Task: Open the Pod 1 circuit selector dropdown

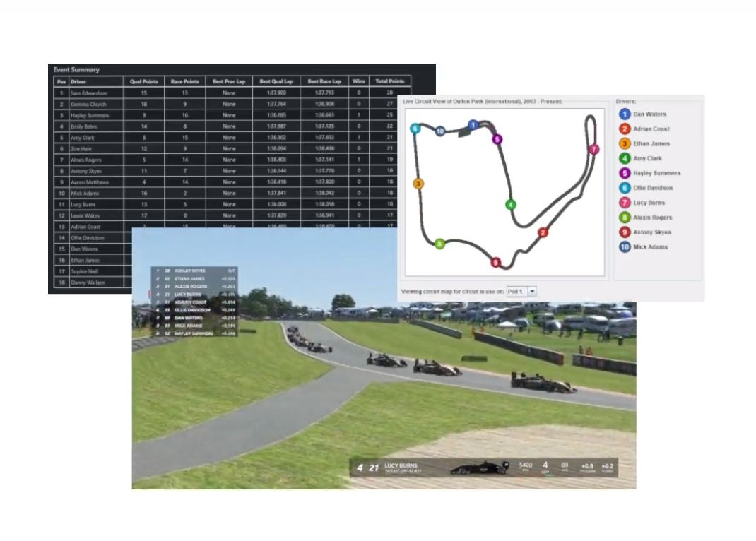Action: coord(521,292)
